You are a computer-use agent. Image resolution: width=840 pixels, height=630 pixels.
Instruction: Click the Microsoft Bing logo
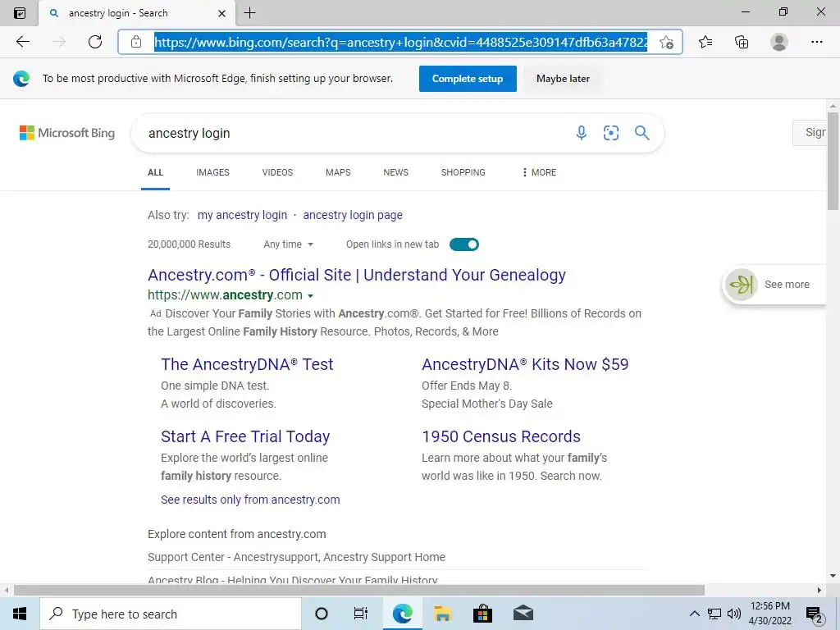[67, 133]
